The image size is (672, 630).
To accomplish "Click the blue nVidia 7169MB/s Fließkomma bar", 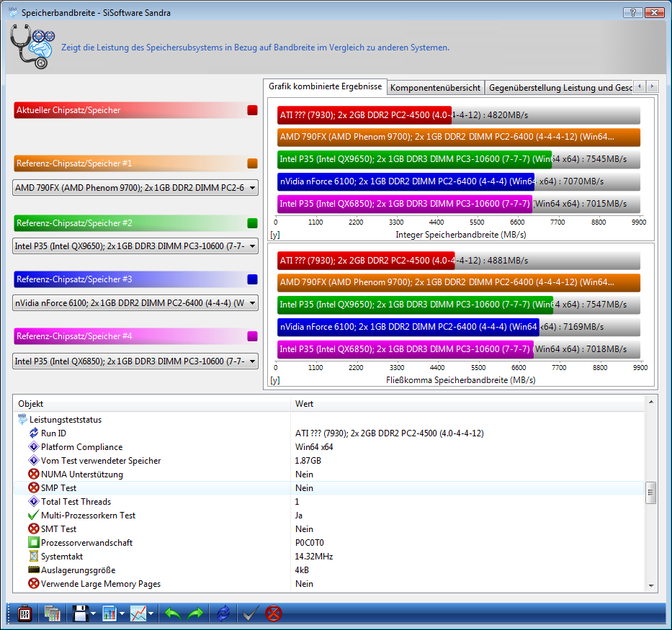I will click(408, 327).
